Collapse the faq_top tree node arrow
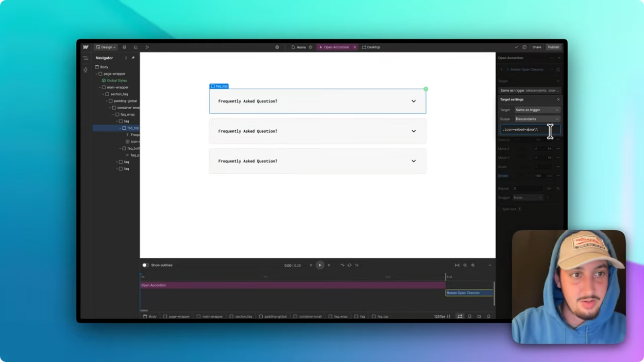The width and height of the screenshot is (644, 362). coord(120,128)
